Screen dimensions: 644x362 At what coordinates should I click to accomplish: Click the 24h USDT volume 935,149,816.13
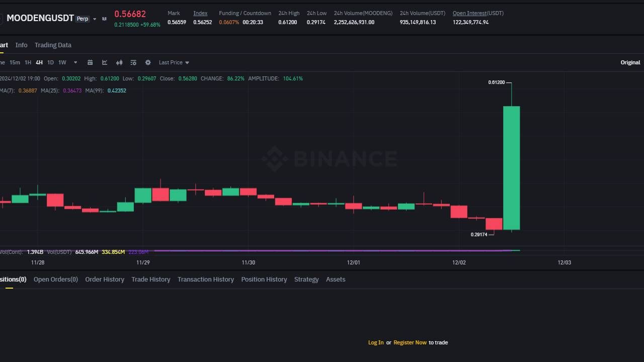[418, 22]
